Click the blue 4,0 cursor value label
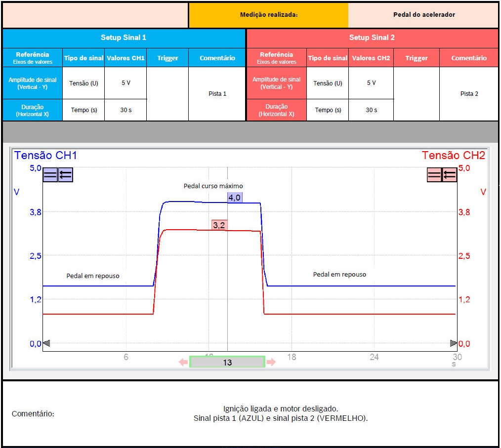Image resolution: width=501 pixels, height=448 pixels. pyautogui.click(x=234, y=198)
